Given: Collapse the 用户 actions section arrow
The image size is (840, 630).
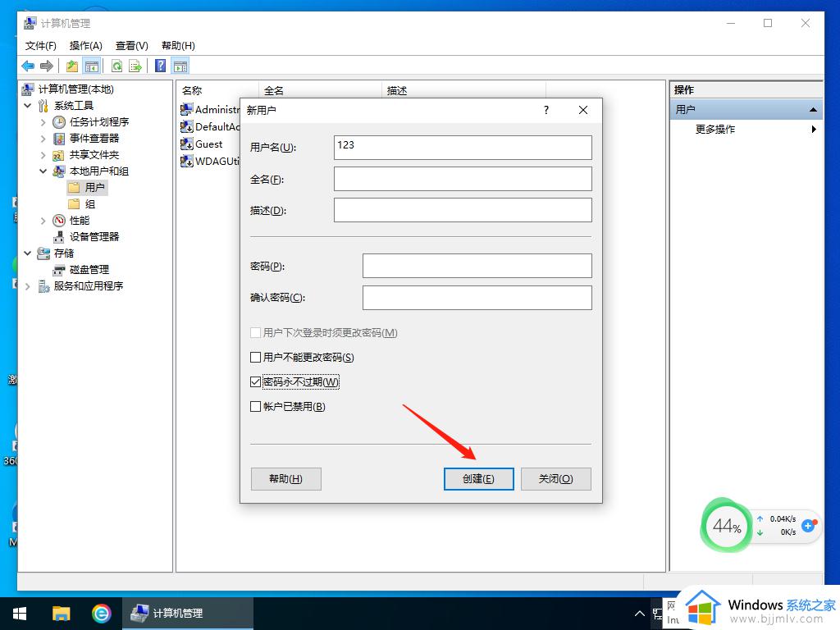Looking at the screenshot, I should point(813,110).
